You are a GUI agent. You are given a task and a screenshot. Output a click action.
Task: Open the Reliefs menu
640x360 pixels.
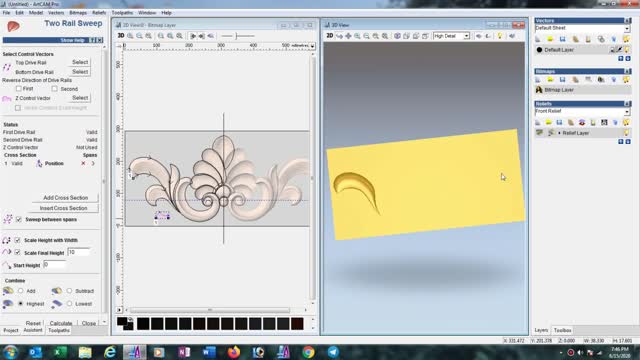click(98, 13)
